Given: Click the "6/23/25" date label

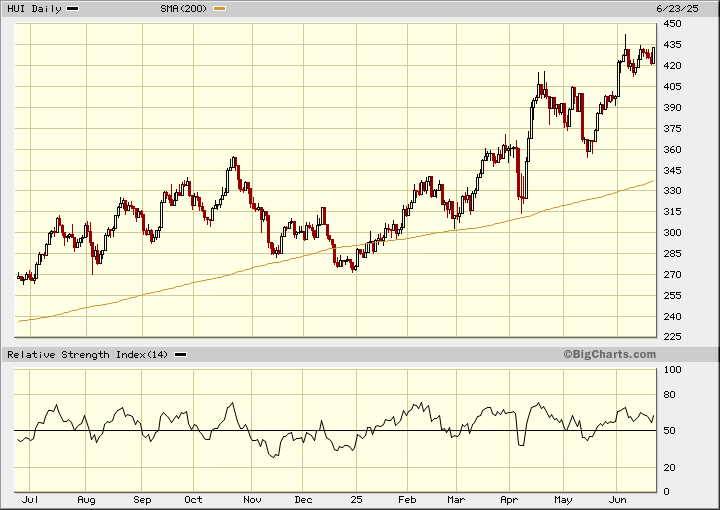Looking at the screenshot, I should (677, 9).
